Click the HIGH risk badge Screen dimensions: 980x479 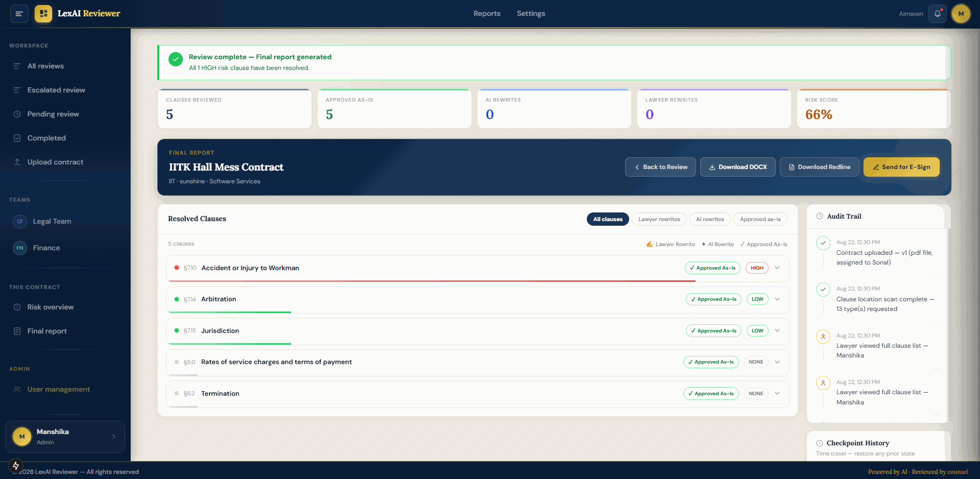tap(757, 268)
